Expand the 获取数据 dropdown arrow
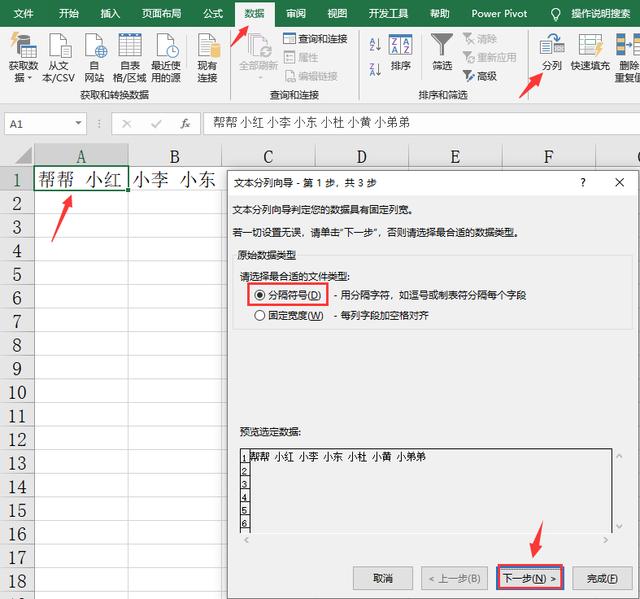Image resolution: width=640 pixels, height=599 pixels. pos(29,78)
